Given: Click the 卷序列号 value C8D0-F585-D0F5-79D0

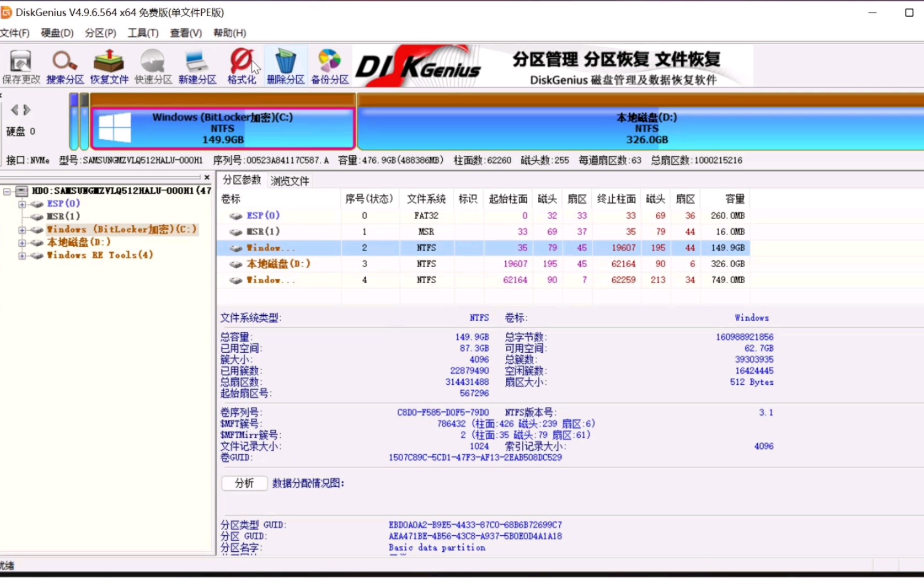Looking at the screenshot, I should pos(443,413).
